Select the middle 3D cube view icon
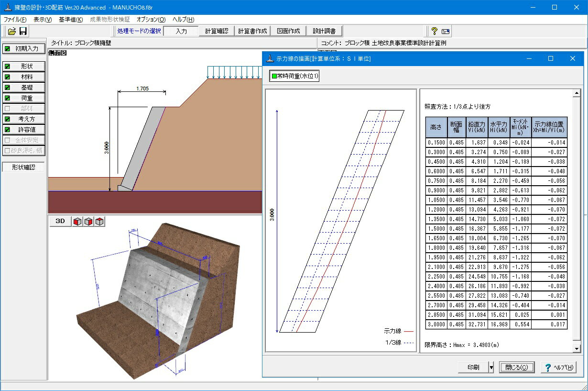 [x=88, y=222]
